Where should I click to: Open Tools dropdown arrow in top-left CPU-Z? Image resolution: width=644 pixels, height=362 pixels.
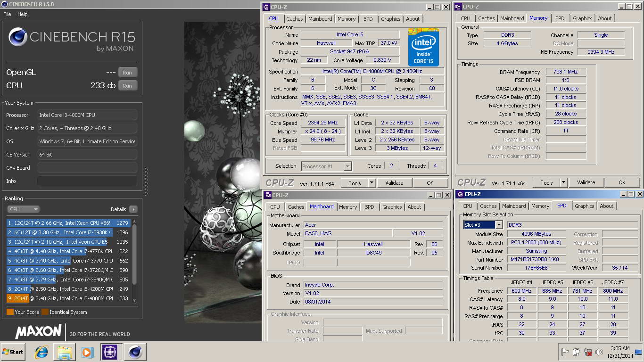pyautogui.click(x=372, y=183)
